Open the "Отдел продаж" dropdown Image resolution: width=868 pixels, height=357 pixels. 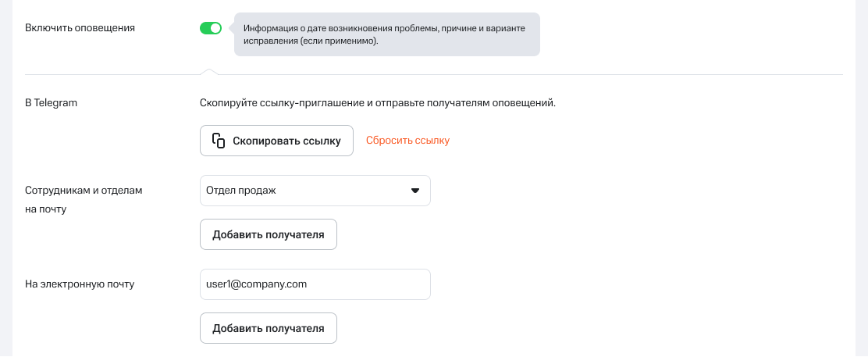point(315,191)
